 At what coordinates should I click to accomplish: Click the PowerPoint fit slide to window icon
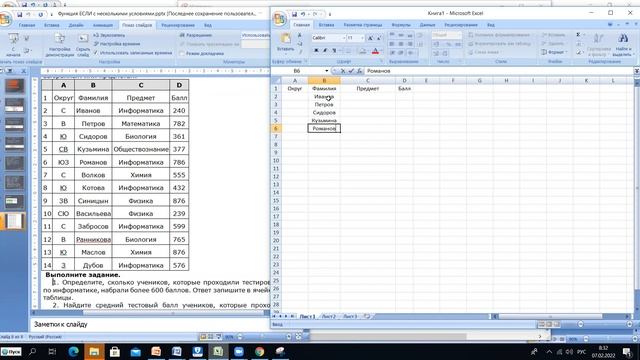[298, 337]
